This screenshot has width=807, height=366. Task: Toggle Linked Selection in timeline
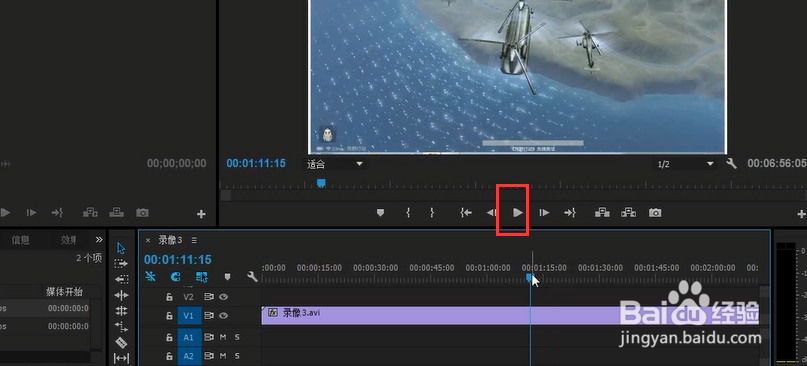[202, 277]
